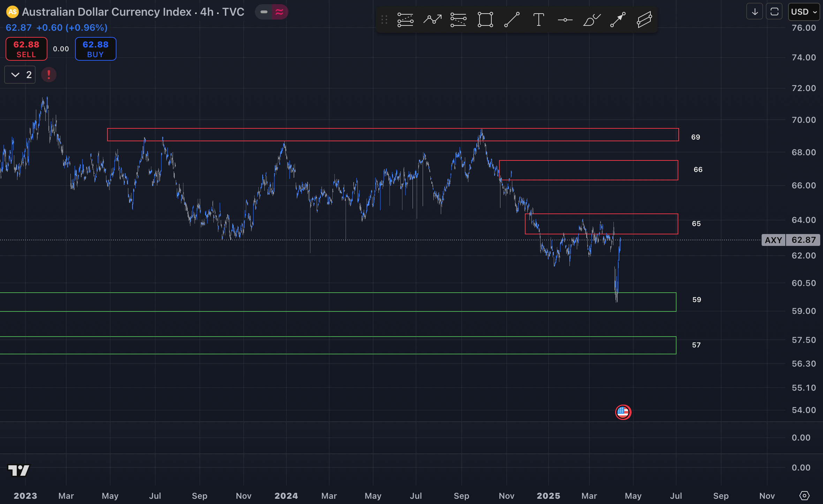
Task: Open the USD currency dropdown
Action: 803,12
